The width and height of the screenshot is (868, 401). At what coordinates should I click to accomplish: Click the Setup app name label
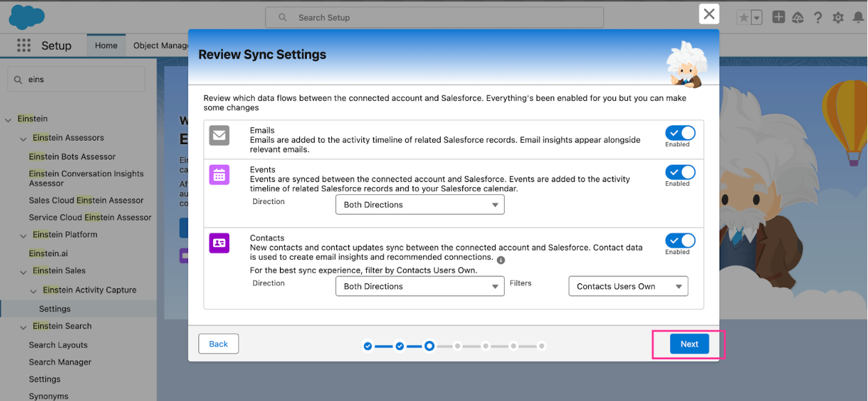pyautogui.click(x=56, y=45)
